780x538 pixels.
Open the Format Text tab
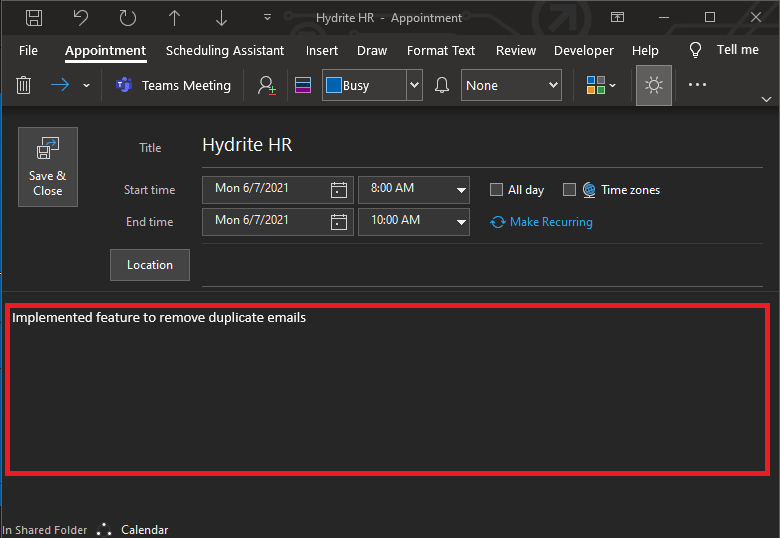point(441,51)
